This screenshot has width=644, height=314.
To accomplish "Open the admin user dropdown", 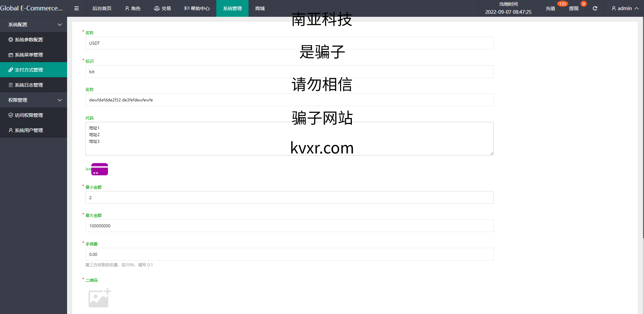I will [x=625, y=8].
